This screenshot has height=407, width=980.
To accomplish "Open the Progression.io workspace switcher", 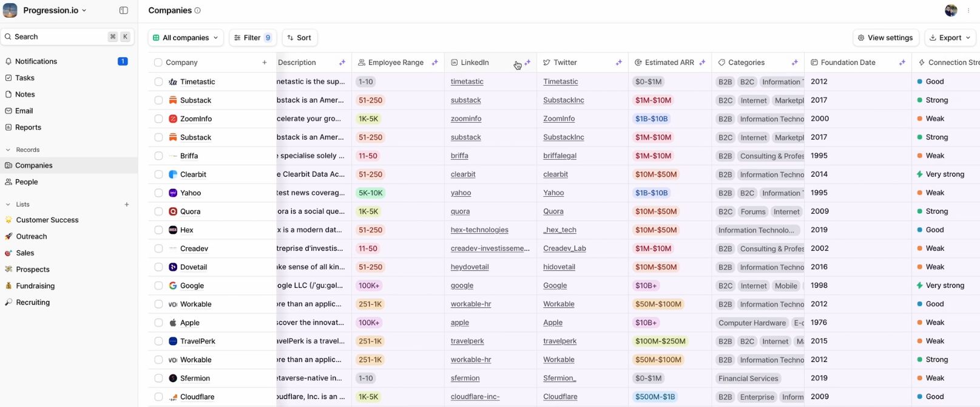I will click(55, 10).
